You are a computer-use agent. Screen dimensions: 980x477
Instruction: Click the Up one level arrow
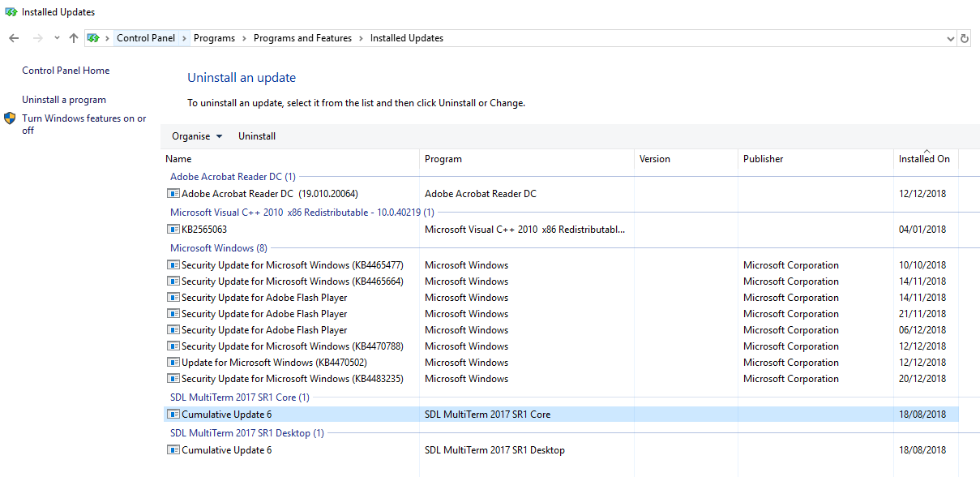coord(74,38)
